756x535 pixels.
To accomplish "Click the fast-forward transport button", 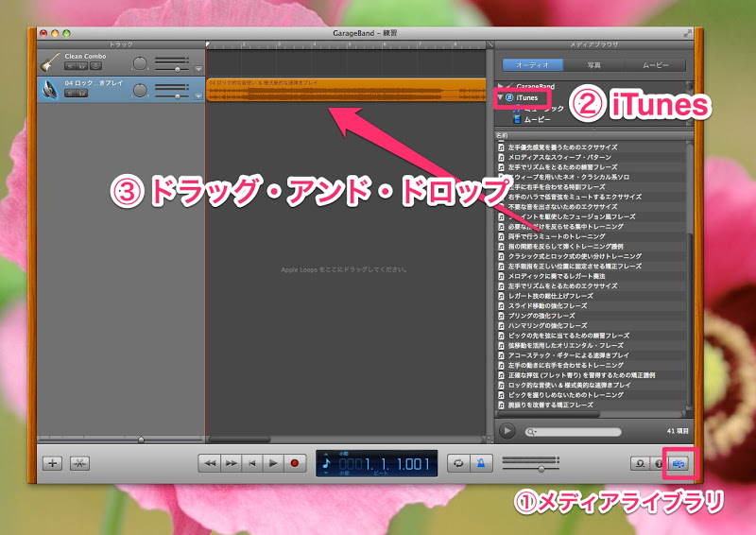I will point(232,463).
